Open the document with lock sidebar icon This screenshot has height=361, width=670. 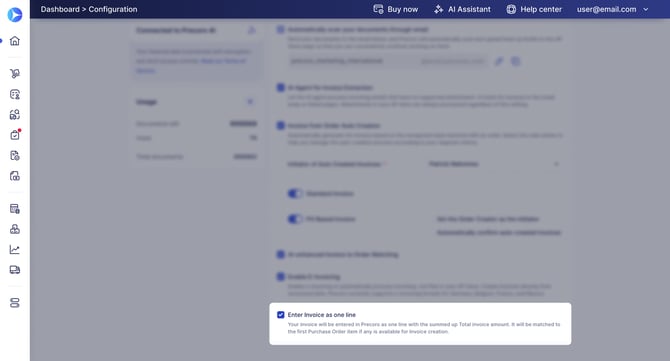click(x=15, y=176)
